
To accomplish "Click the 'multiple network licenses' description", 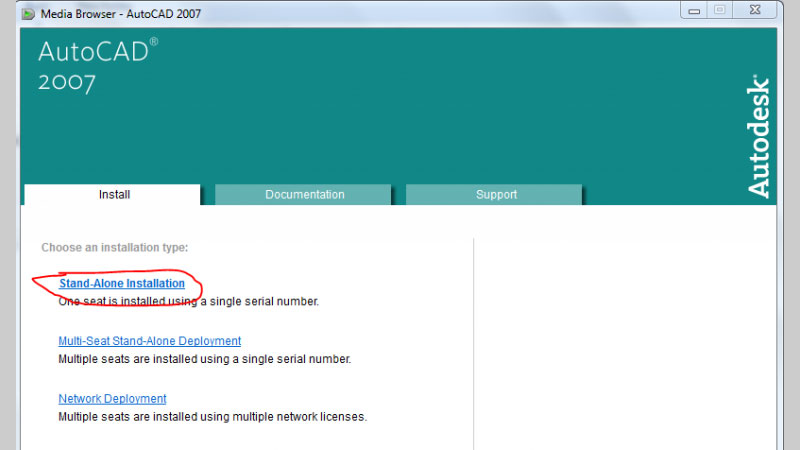I will click(212, 416).
